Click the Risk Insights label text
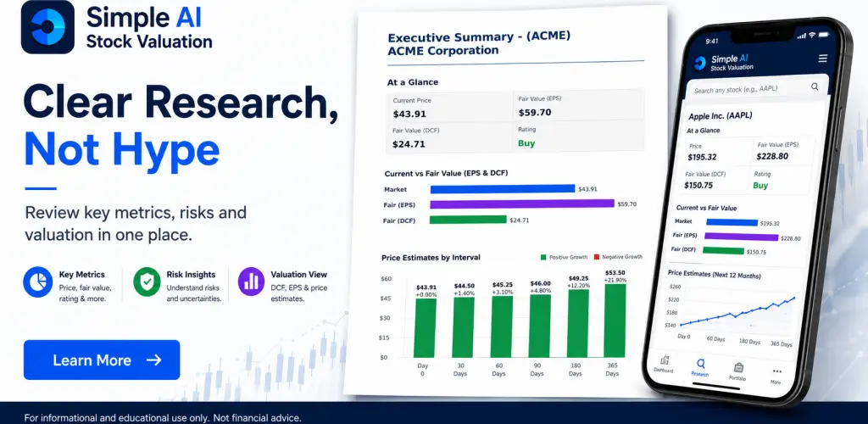The image size is (868, 424). [191, 274]
